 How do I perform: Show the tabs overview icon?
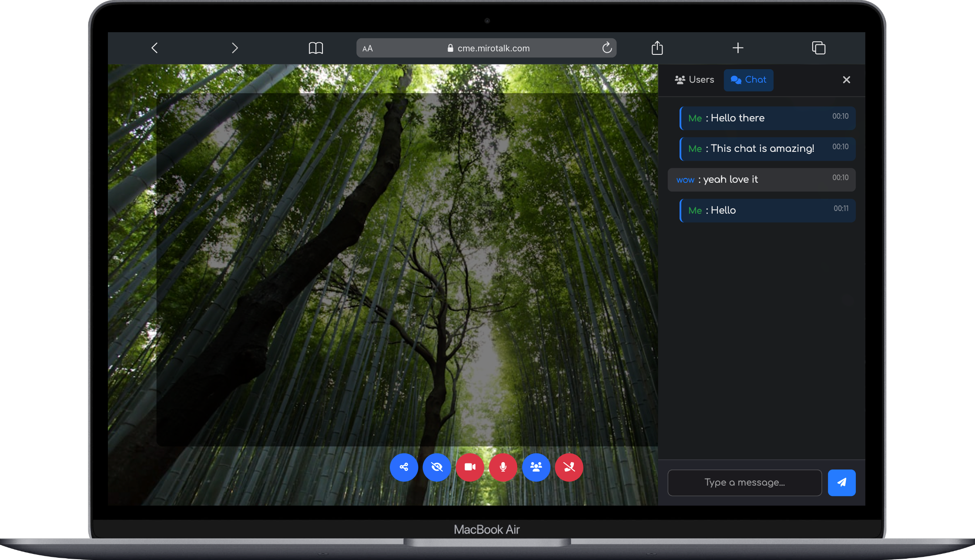pyautogui.click(x=818, y=48)
